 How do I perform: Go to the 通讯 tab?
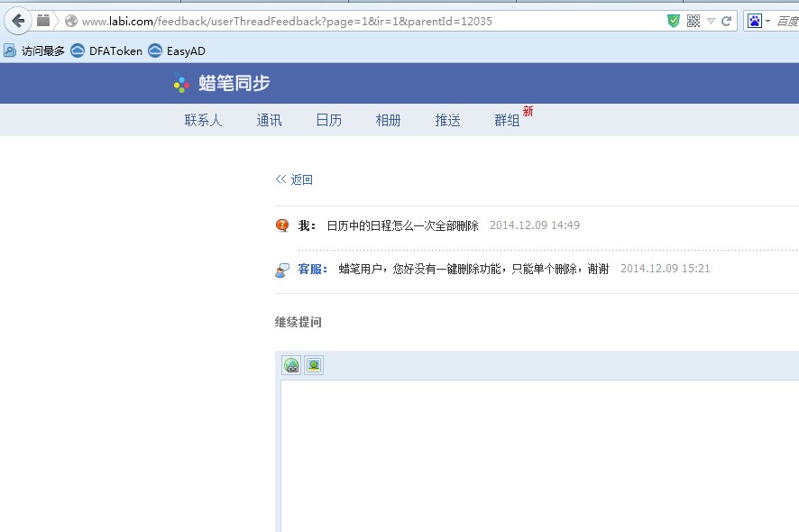(269, 120)
